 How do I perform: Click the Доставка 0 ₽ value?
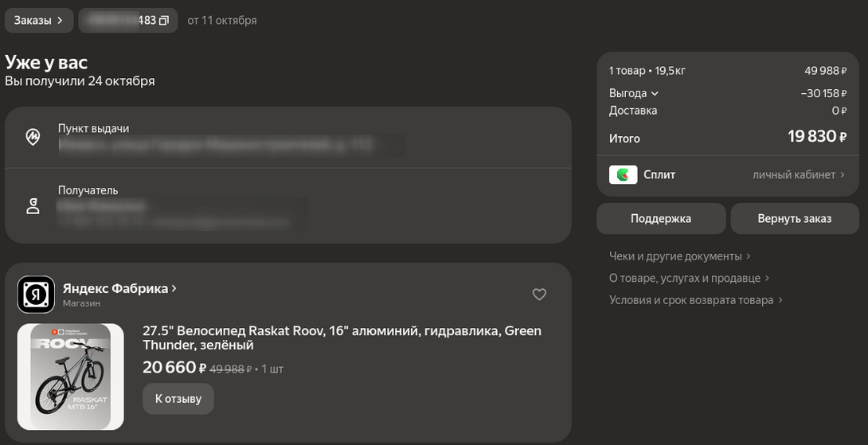click(839, 111)
